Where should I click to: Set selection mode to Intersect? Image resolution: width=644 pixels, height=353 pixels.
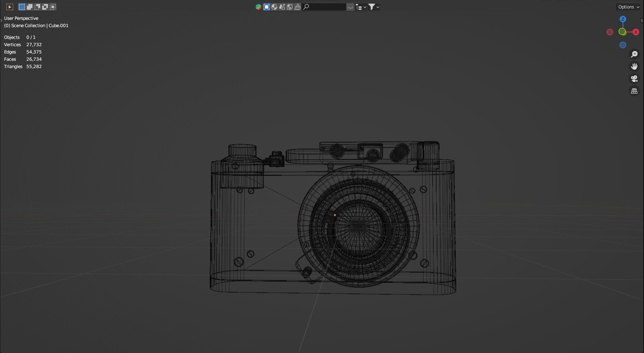click(x=53, y=7)
